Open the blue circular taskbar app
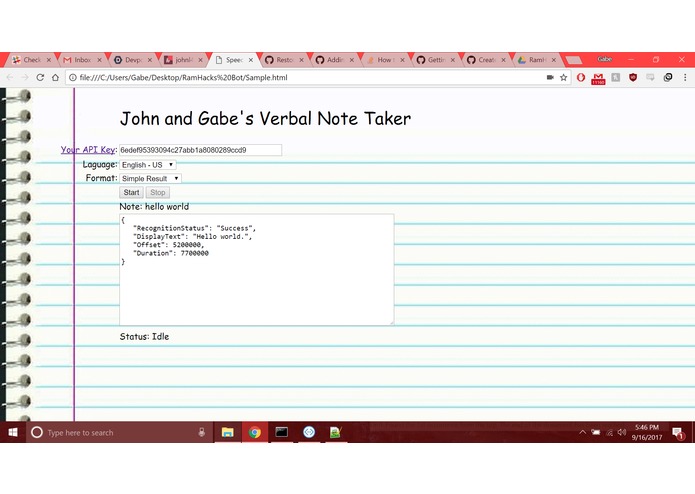The height and width of the screenshot is (494, 695). [309, 432]
